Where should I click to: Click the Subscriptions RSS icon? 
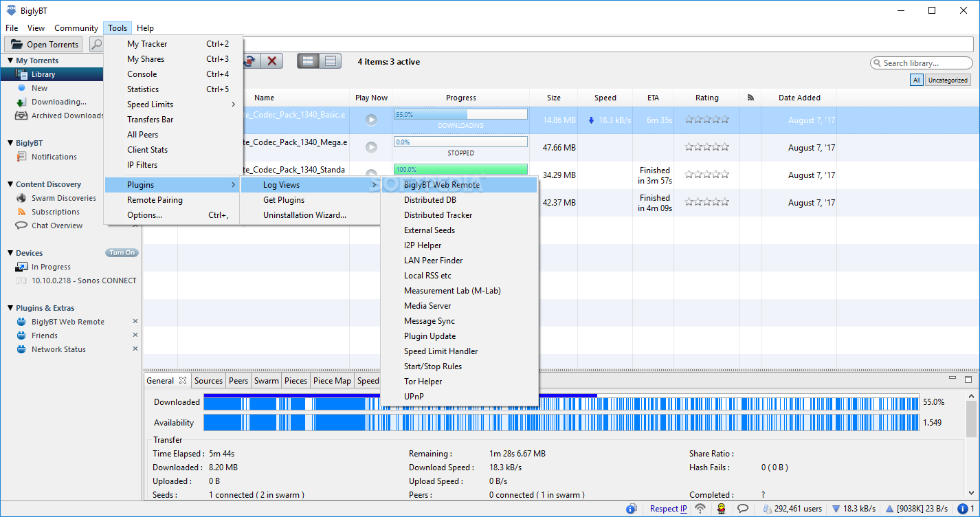[22, 212]
